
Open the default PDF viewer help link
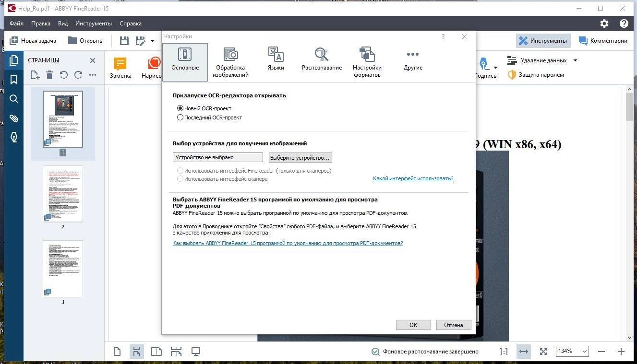[x=288, y=243]
